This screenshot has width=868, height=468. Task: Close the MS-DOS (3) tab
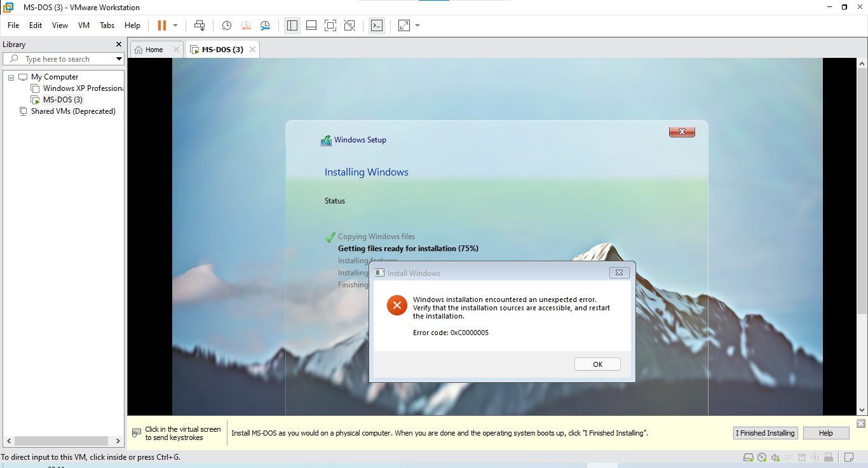point(252,50)
